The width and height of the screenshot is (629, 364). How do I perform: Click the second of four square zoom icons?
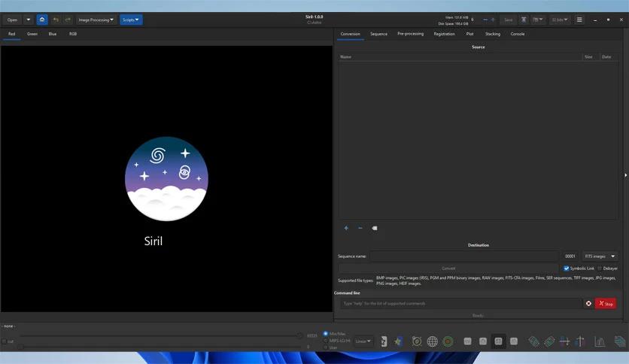tap(483, 341)
